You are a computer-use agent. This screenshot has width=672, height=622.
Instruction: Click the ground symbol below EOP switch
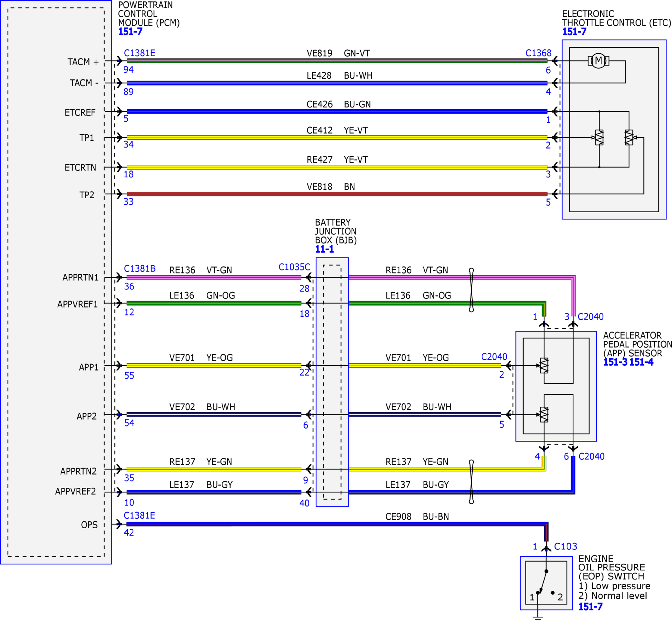(x=538, y=617)
